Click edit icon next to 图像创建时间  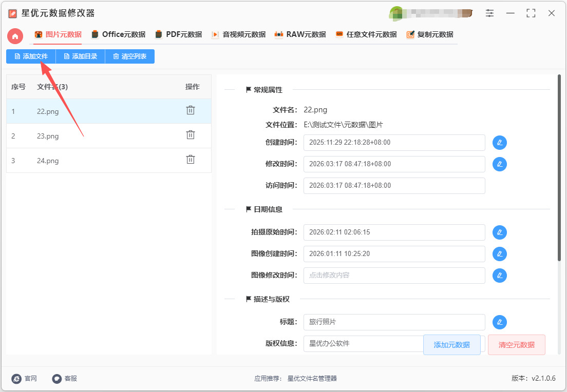pos(499,254)
